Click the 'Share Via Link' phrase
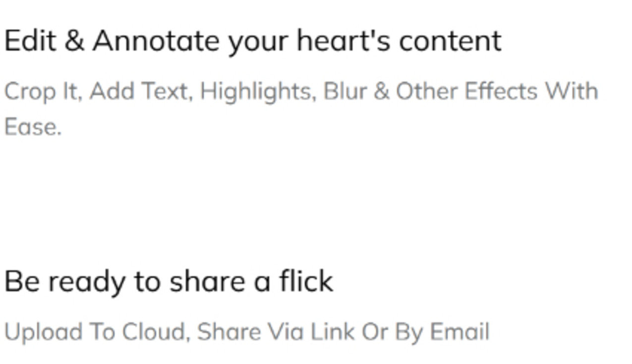 [x=276, y=331]
